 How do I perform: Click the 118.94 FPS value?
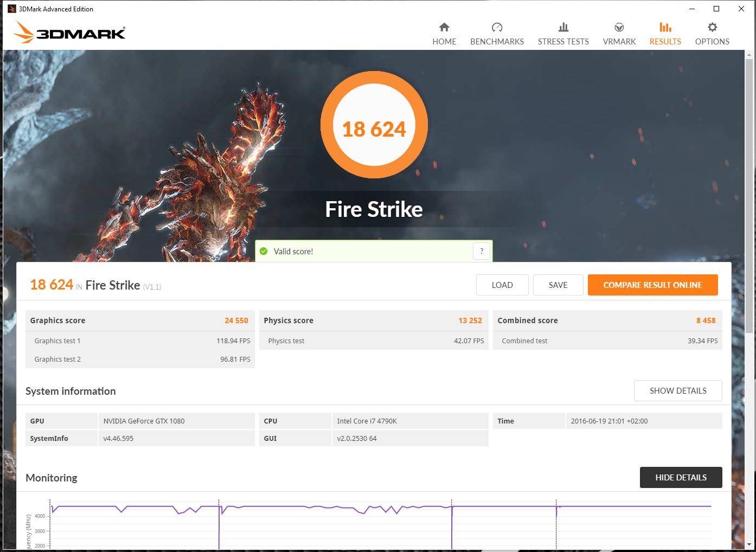234,341
